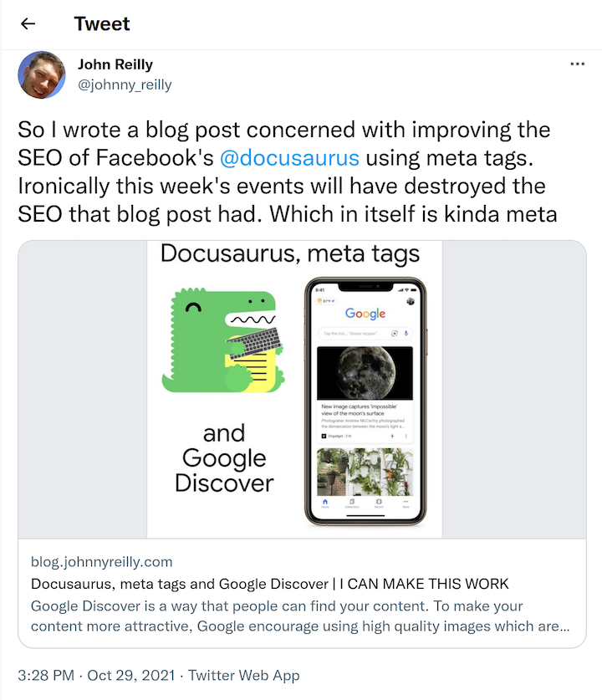Tap the voice search microphone icon
602x700 pixels.
click(x=406, y=333)
